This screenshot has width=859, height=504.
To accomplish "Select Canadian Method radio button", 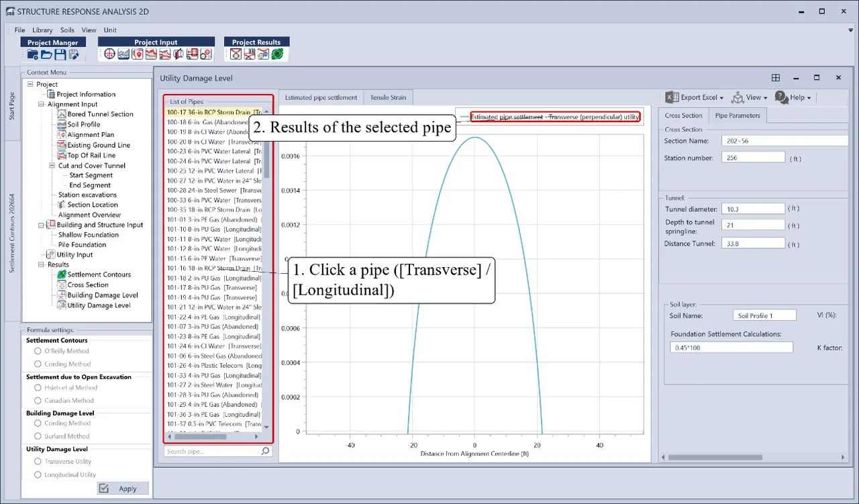I will (38, 400).
